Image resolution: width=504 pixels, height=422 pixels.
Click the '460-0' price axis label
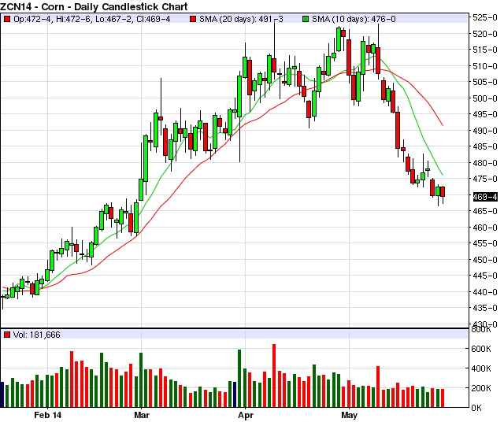click(x=485, y=228)
